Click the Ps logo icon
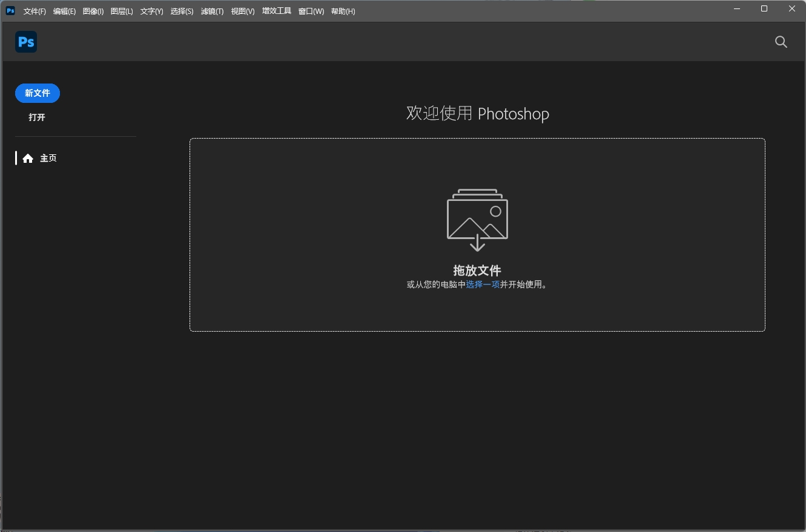The width and height of the screenshot is (806, 532). [x=25, y=41]
